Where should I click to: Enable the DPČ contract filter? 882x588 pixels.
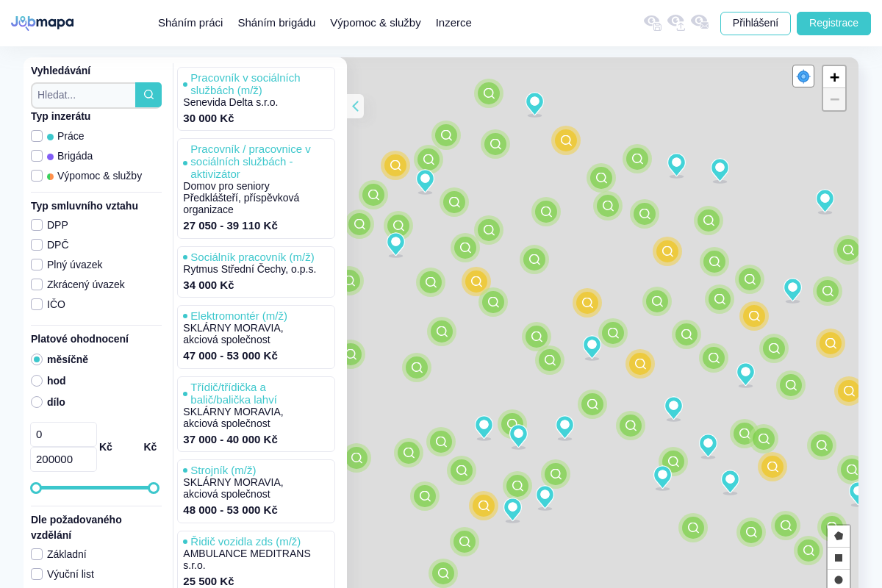click(x=37, y=245)
